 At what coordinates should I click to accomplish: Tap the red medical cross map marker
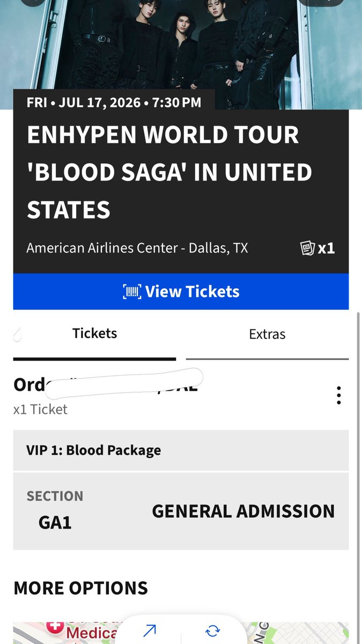[55, 626]
